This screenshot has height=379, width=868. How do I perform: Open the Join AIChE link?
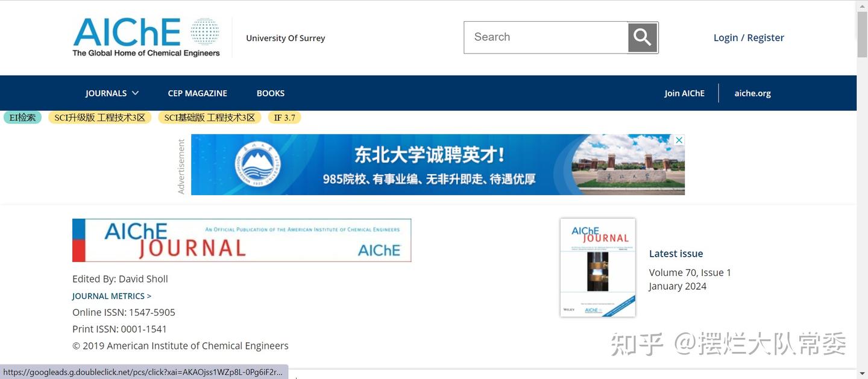click(x=684, y=93)
